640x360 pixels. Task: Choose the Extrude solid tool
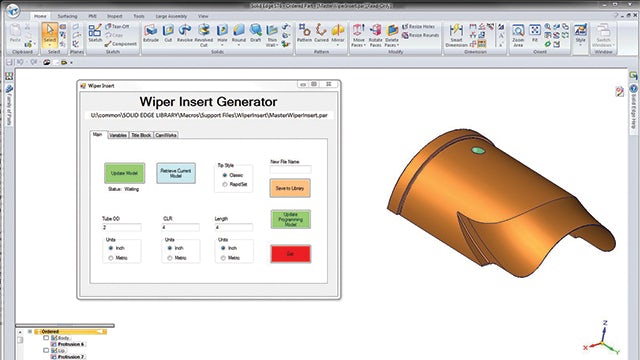click(x=151, y=33)
